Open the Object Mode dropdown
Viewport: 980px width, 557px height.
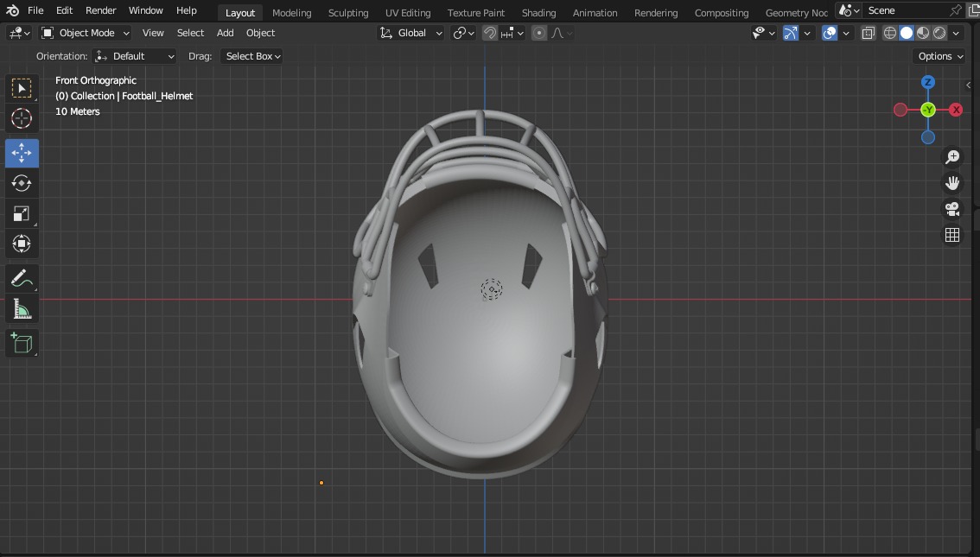pos(85,33)
